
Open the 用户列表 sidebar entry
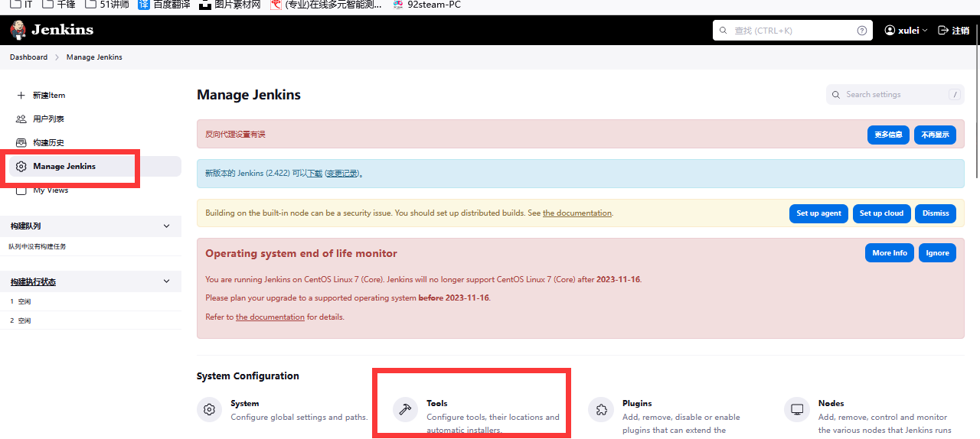48,119
